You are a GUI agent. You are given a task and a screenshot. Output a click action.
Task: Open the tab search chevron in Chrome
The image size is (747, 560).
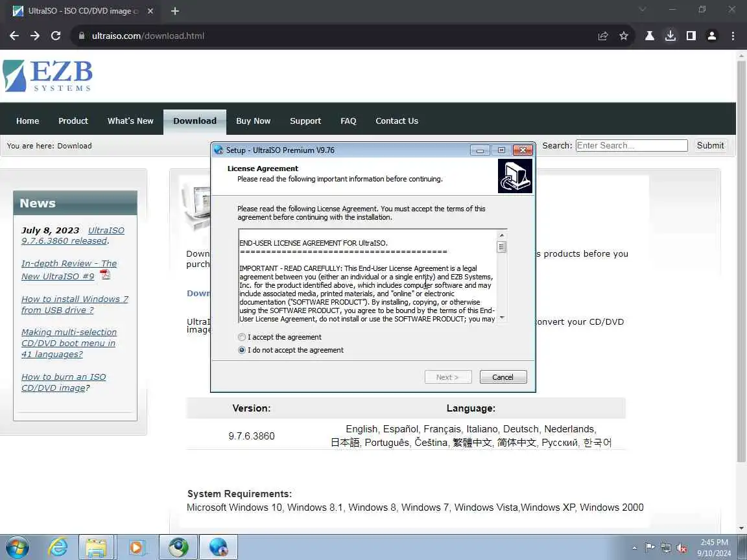tap(642, 10)
